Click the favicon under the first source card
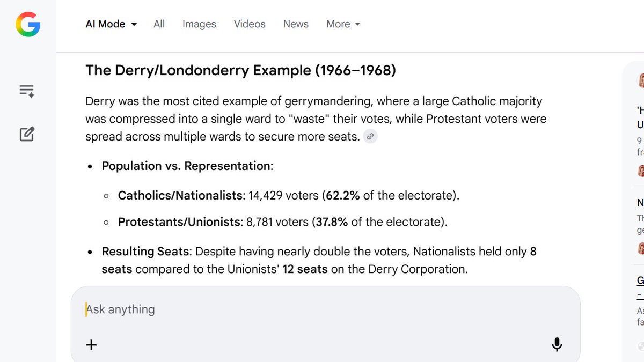 tap(641, 171)
